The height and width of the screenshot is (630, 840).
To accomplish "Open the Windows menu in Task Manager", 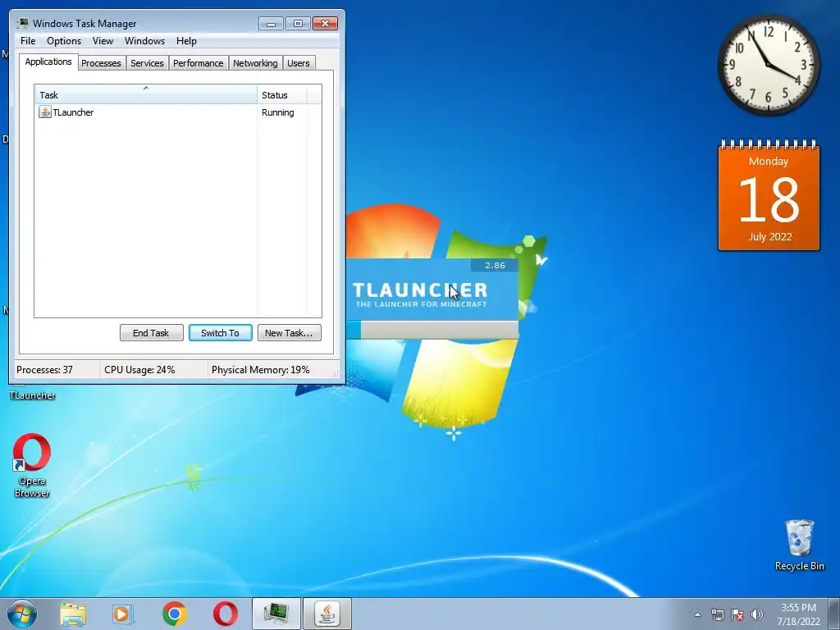I will tap(144, 41).
